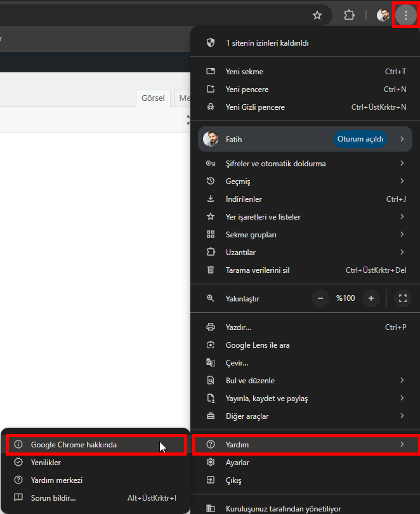The height and width of the screenshot is (514, 420).
Task: Decrease zoom with the minus button
Action: [x=320, y=298]
